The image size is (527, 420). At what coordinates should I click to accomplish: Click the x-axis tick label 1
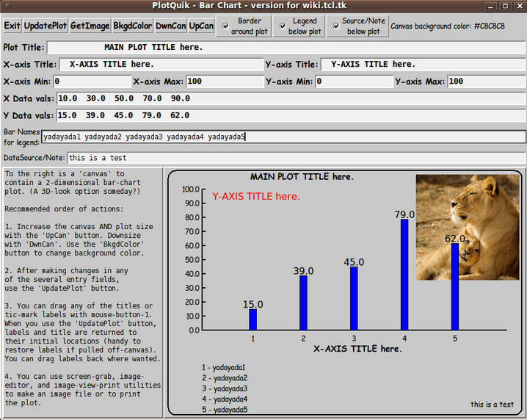pyautogui.click(x=253, y=338)
